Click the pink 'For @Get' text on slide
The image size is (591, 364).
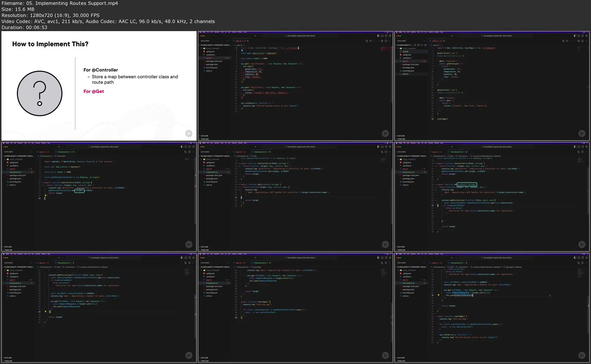point(93,91)
